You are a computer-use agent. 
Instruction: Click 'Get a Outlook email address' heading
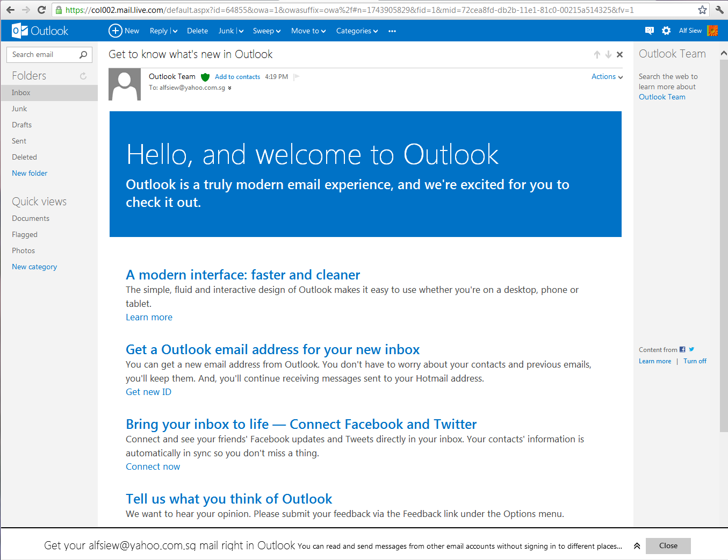point(272,349)
